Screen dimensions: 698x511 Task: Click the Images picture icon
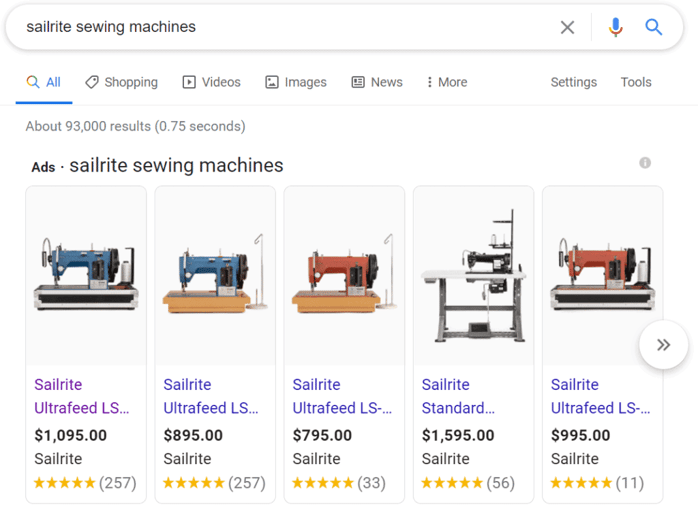272,82
